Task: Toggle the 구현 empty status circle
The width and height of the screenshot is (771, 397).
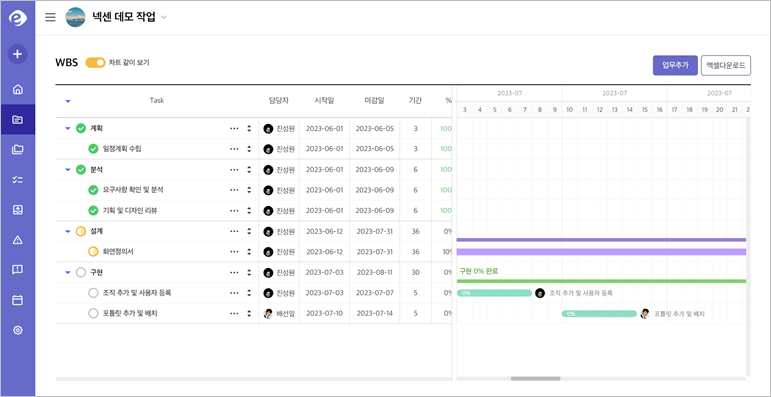Action: (81, 273)
